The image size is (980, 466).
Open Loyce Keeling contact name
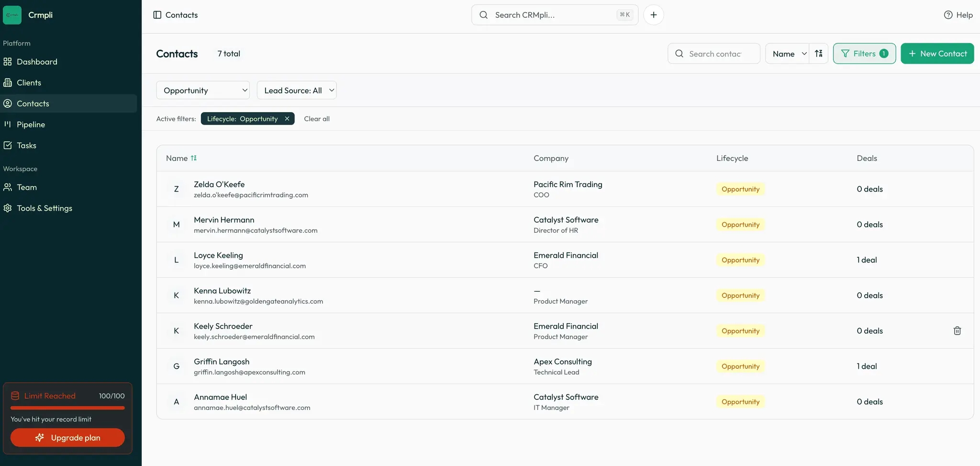(218, 255)
